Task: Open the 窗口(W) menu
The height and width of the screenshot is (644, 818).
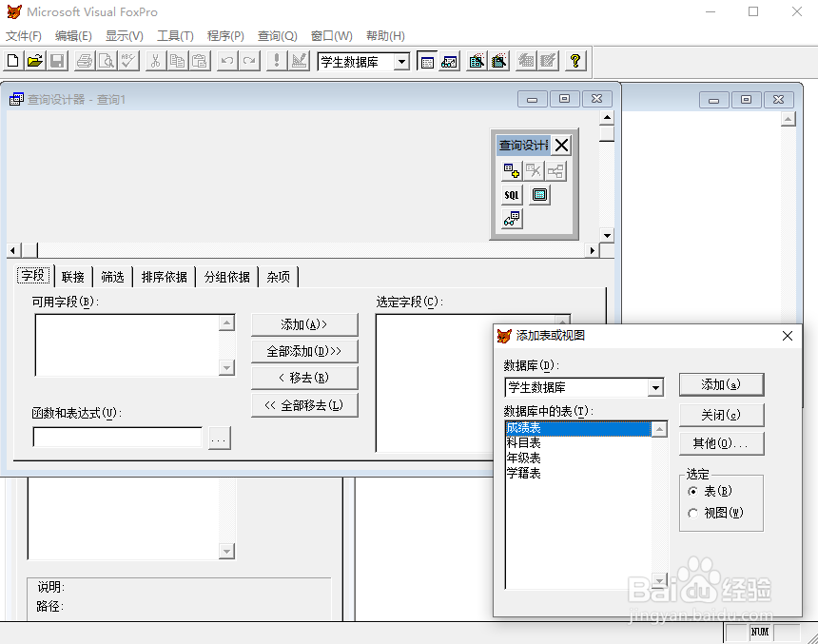Action: [x=331, y=36]
